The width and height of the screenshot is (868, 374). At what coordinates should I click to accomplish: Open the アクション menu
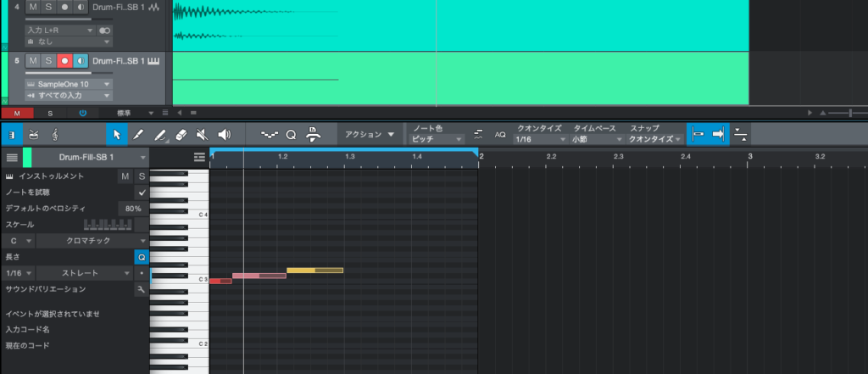point(369,134)
